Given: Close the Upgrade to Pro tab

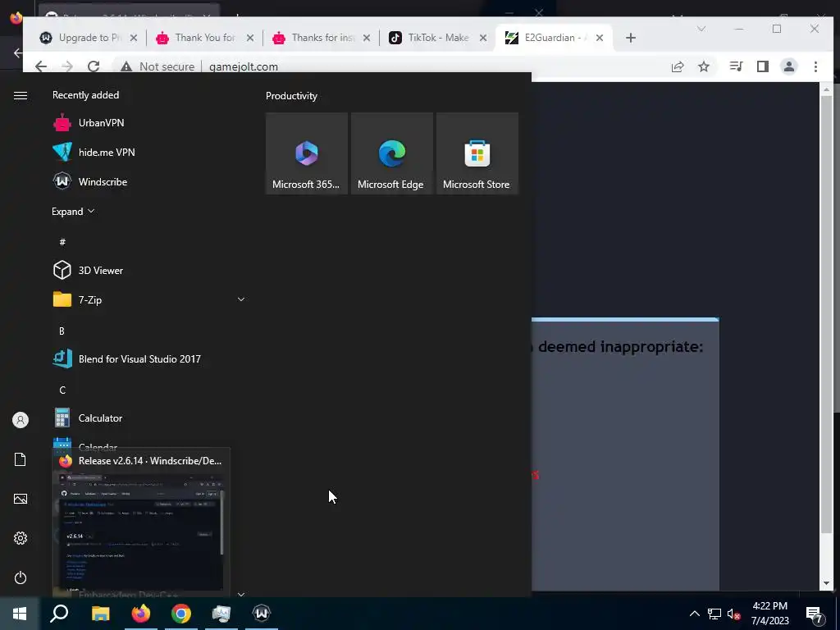Looking at the screenshot, I should coord(134,38).
